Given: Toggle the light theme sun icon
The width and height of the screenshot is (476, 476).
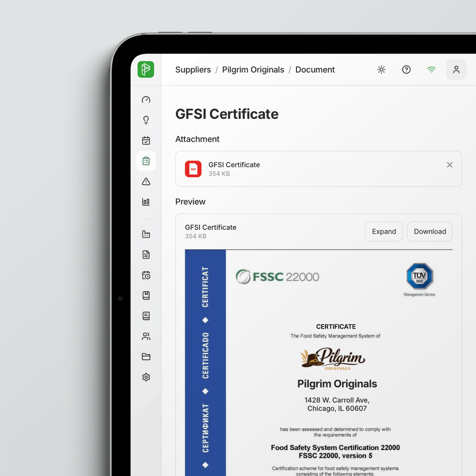Looking at the screenshot, I should pos(381,69).
